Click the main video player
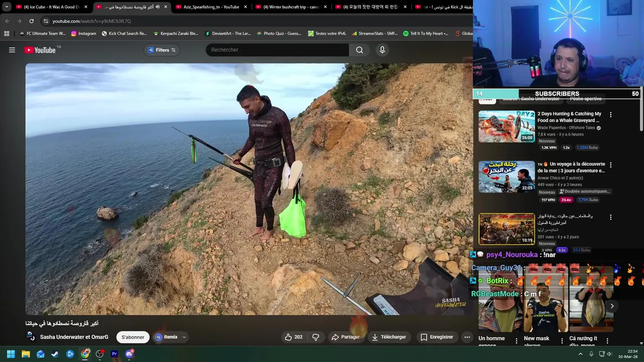 click(249, 189)
